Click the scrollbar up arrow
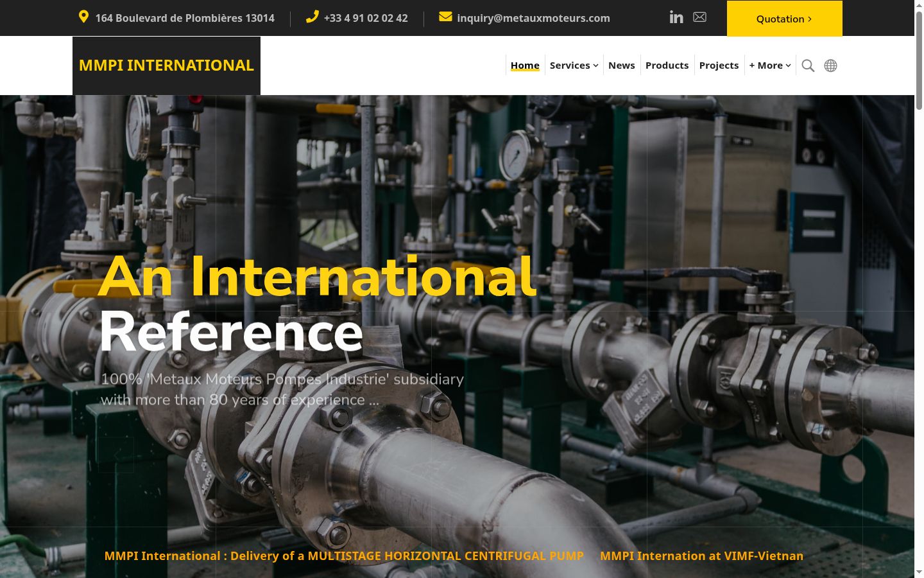 (919, 5)
